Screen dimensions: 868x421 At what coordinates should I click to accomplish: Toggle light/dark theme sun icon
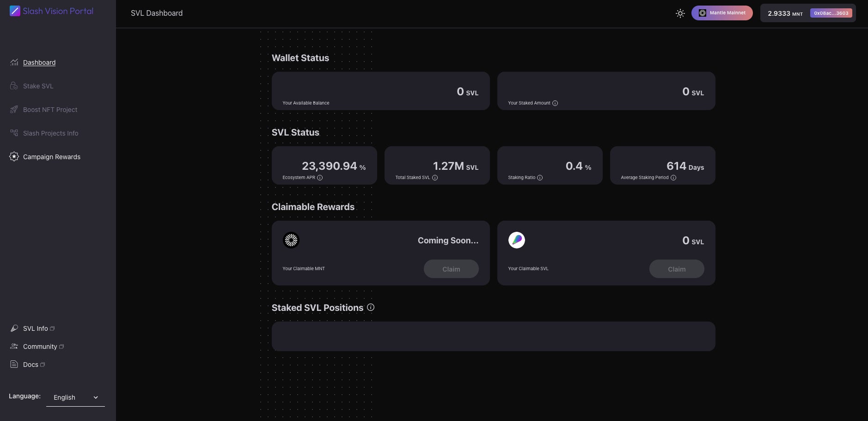[680, 13]
